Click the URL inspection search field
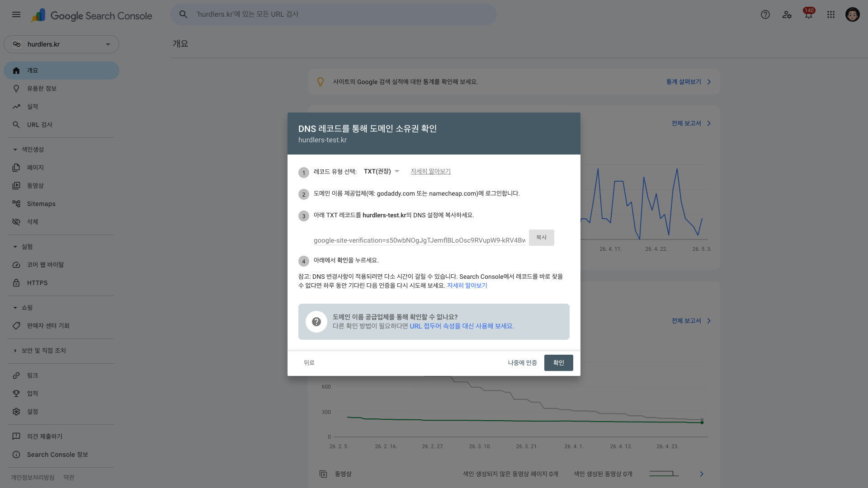The image size is (868, 488). point(334,14)
